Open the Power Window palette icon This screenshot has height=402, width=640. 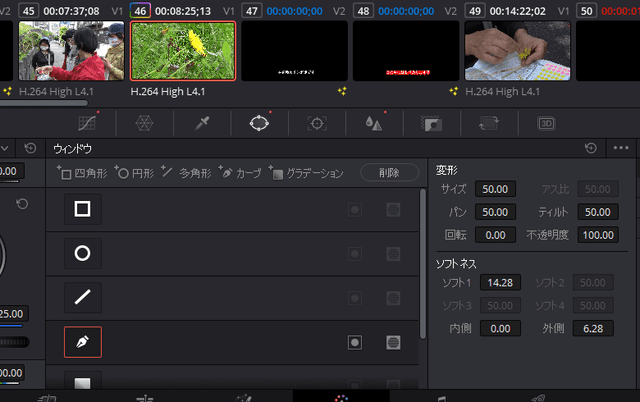[259, 123]
